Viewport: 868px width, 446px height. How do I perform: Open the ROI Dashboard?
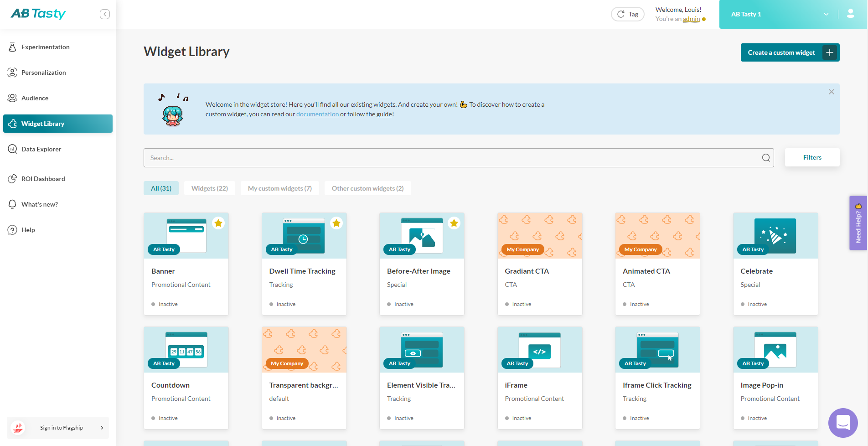tap(43, 178)
